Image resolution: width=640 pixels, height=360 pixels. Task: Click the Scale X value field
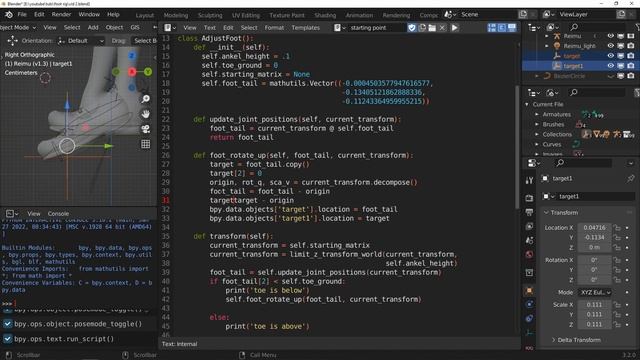(594, 304)
